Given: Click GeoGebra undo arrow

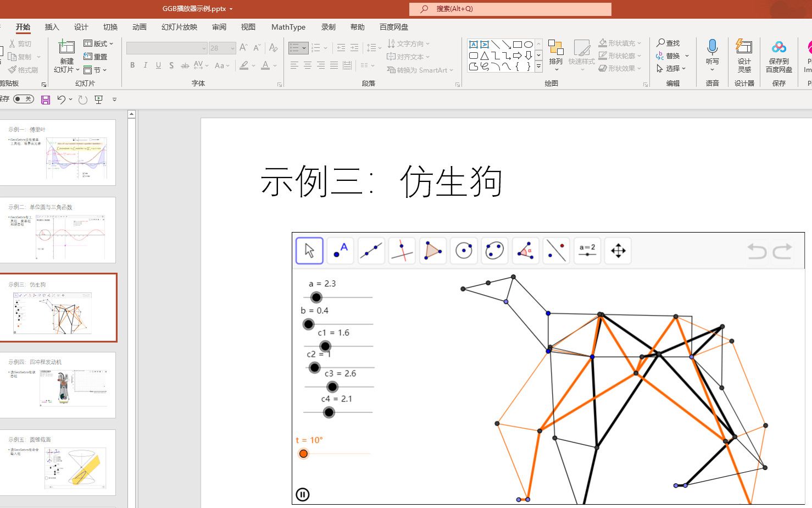Looking at the screenshot, I should point(757,251).
